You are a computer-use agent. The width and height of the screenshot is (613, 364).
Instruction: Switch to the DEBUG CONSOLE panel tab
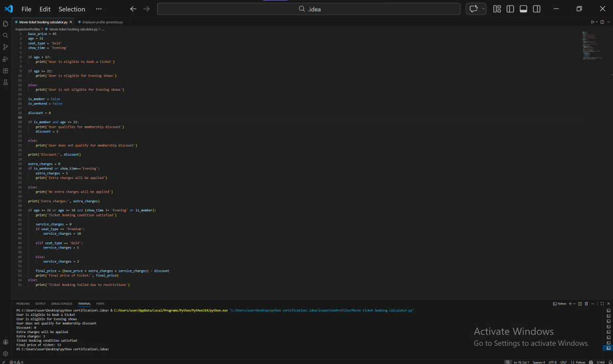62,304
